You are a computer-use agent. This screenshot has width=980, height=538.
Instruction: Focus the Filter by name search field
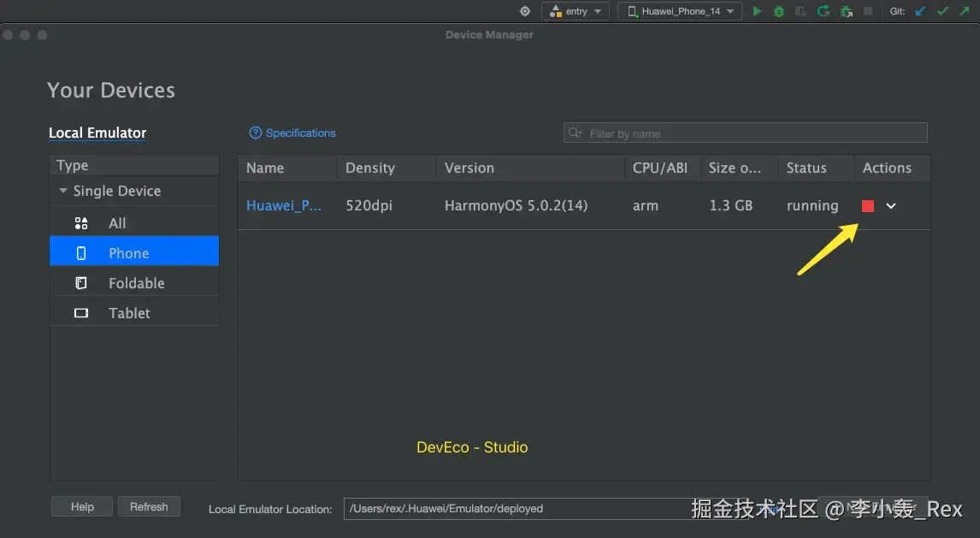[745, 133]
